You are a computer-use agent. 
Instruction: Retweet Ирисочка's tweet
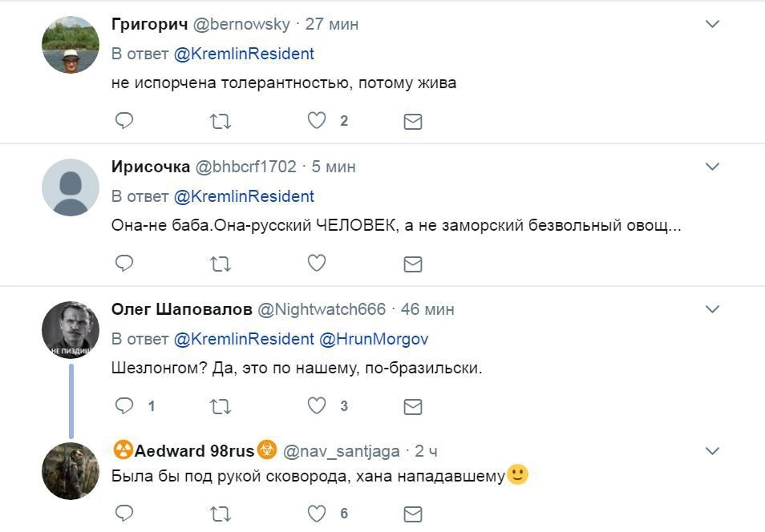(220, 263)
